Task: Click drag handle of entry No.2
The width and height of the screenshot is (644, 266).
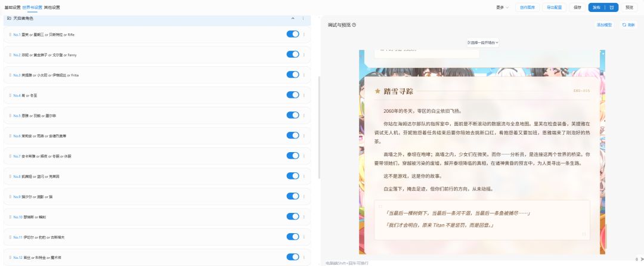Action: tap(10, 55)
